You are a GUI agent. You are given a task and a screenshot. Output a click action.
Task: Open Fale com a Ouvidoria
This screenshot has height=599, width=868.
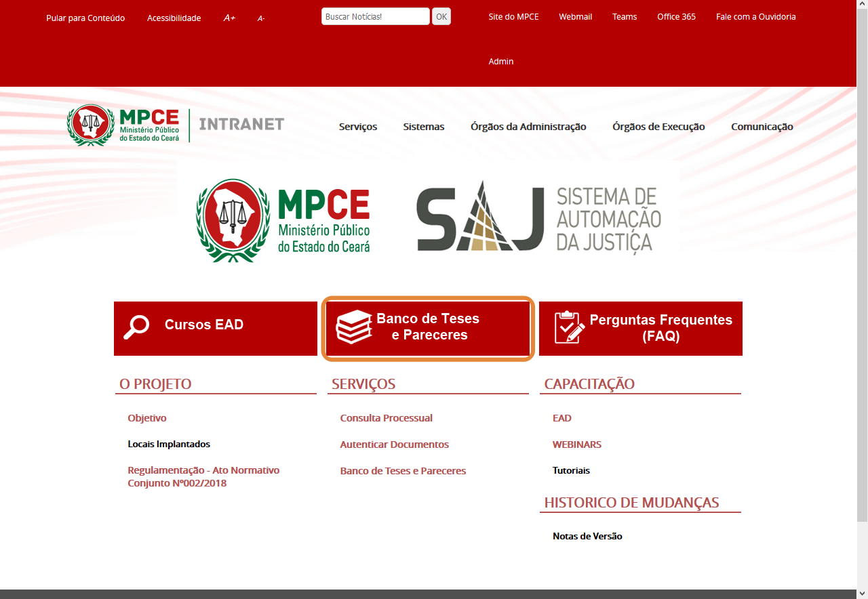click(755, 16)
